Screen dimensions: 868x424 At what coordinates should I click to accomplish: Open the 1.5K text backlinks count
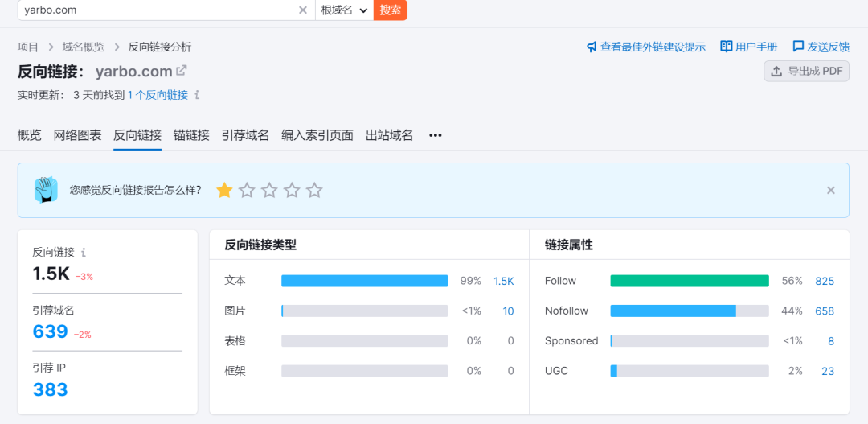click(x=504, y=281)
